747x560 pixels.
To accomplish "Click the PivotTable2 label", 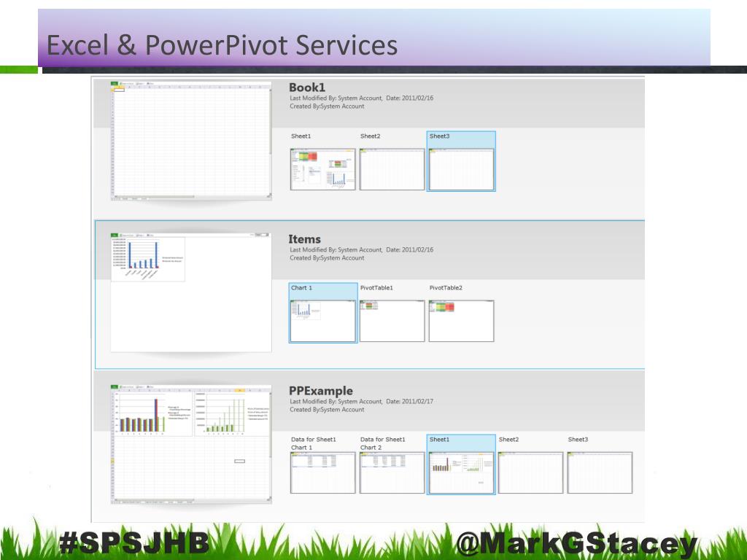I will (446, 287).
